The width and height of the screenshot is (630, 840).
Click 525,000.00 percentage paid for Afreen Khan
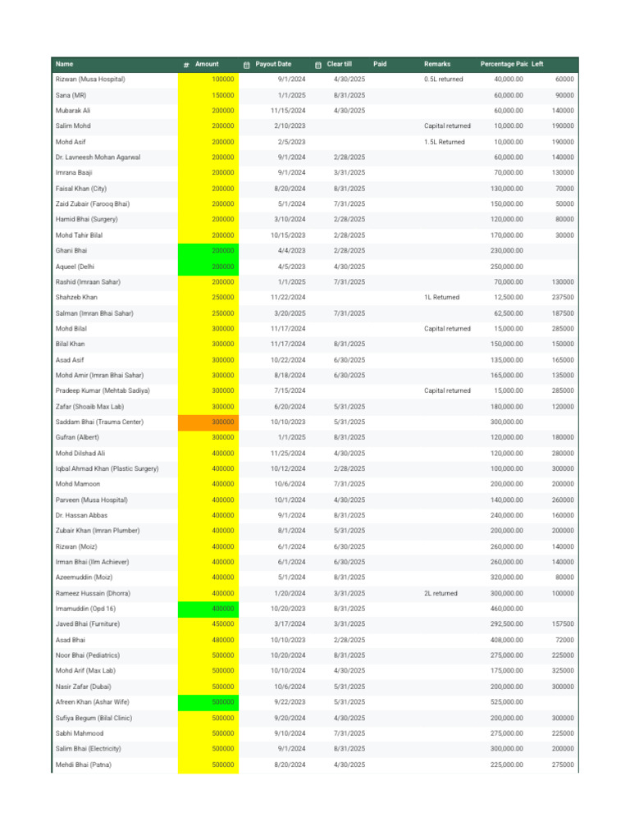[507, 702]
